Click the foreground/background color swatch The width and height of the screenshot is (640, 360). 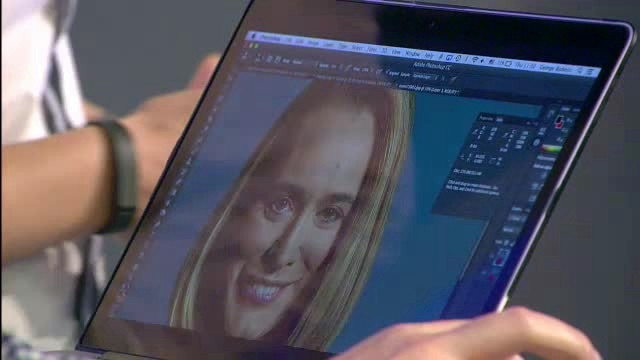click(x=559, y=122)
